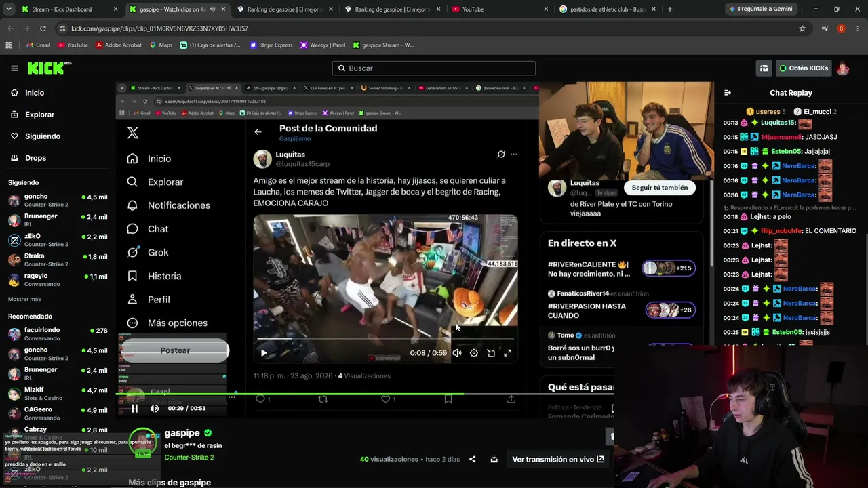Open Explorar in the Kick sidebar
This screenshot has height=488, width=868.
coord(39,115)
